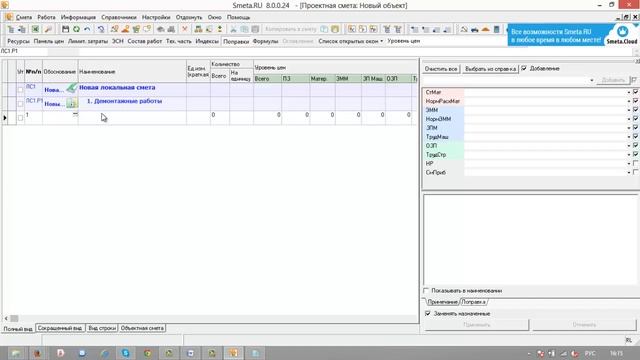Click the section icon in ЛС1.Р1 row
Viewport: 640px width, 360px height.
pyautogui.click(x=72, y=102)
